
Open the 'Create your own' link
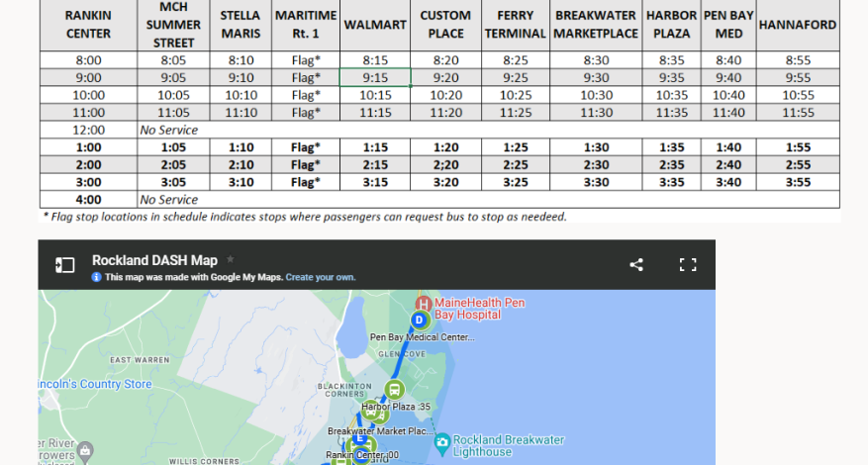click(x=320, y=278)
